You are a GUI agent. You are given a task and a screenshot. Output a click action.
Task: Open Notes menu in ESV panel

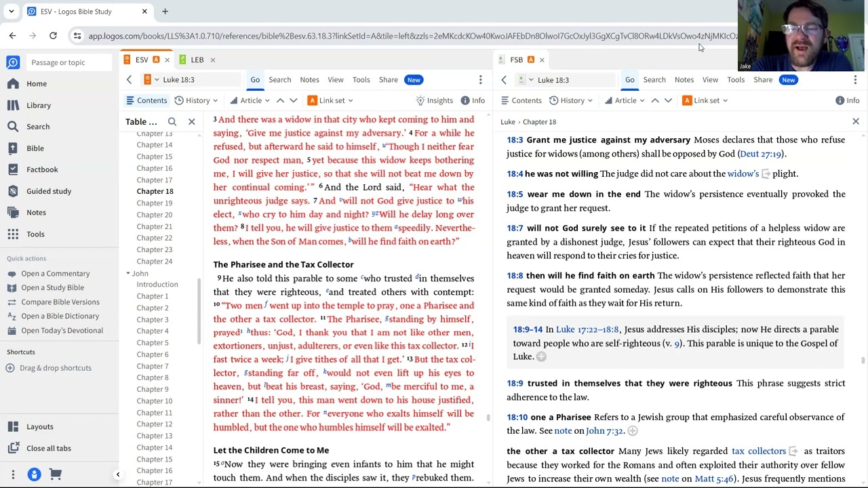[309, 80]
